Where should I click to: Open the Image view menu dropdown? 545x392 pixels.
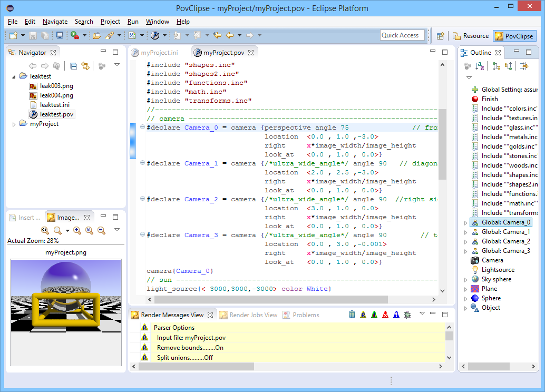click(117, 229)
